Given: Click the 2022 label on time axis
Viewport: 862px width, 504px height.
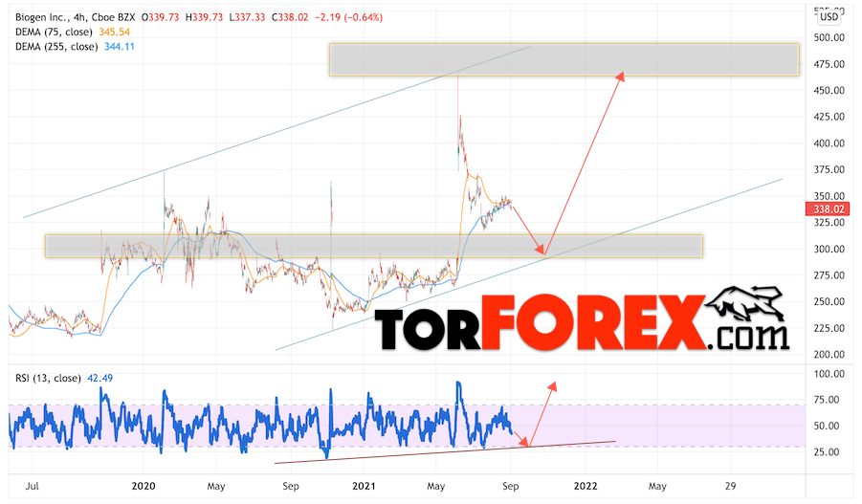Looking at the screenshot, I should click(585, 486).
